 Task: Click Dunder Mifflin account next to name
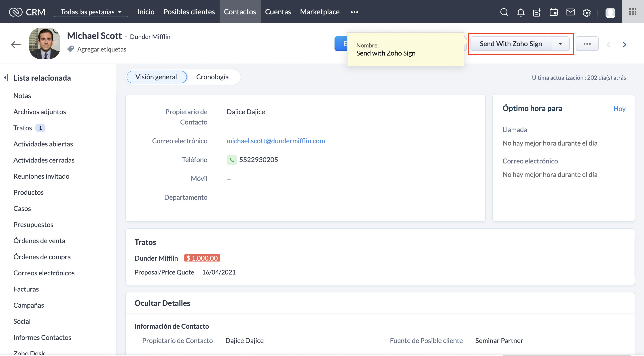coord(150,36)
